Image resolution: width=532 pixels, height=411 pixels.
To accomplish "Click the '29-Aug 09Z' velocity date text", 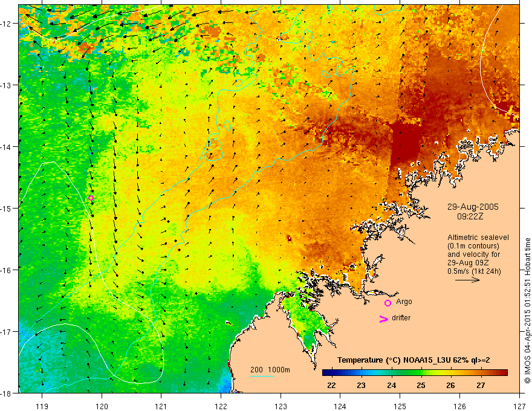I will coord(468,263).
